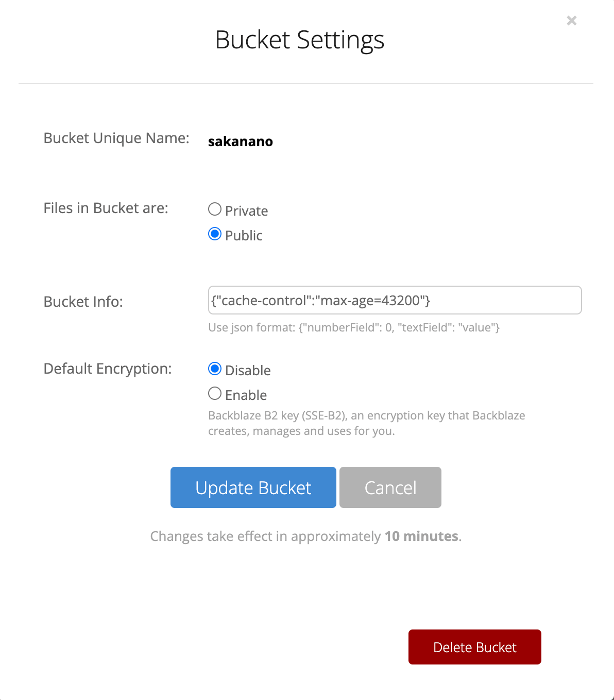Viewport: 614px width, 700px height.
Task: Dismiss changes with the Cancel button
Action: coord(390,487)
